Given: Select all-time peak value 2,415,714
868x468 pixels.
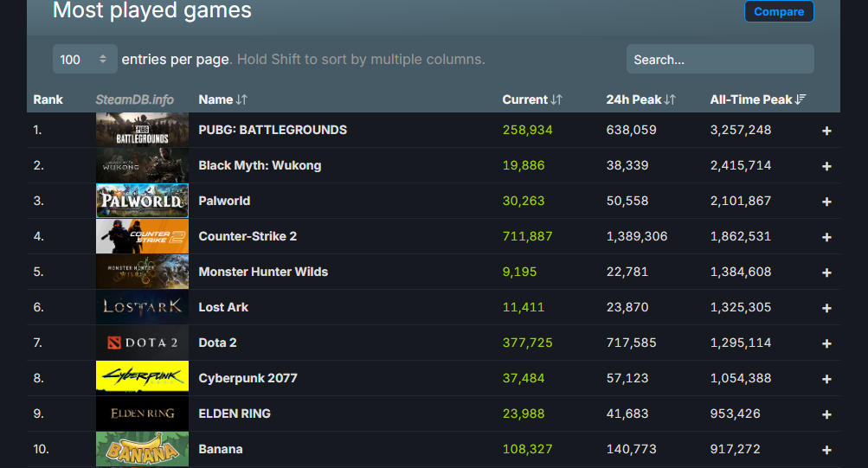Looking at the screenshot, I should 740,165.
